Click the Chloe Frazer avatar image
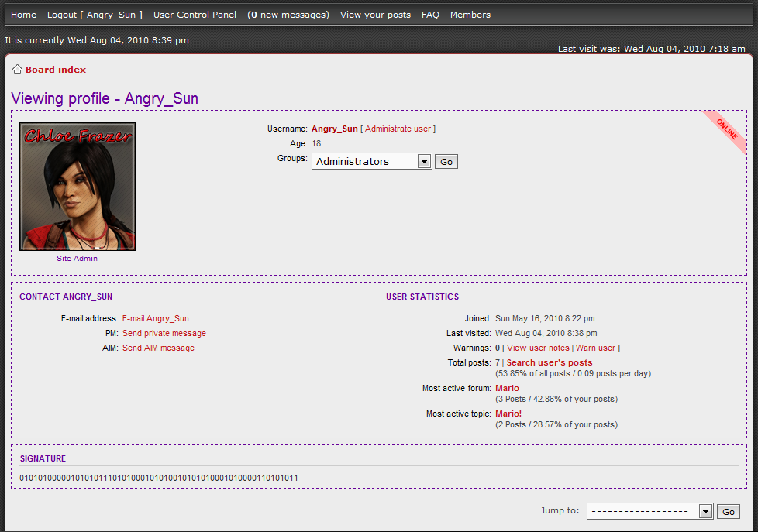 (78, 187)
